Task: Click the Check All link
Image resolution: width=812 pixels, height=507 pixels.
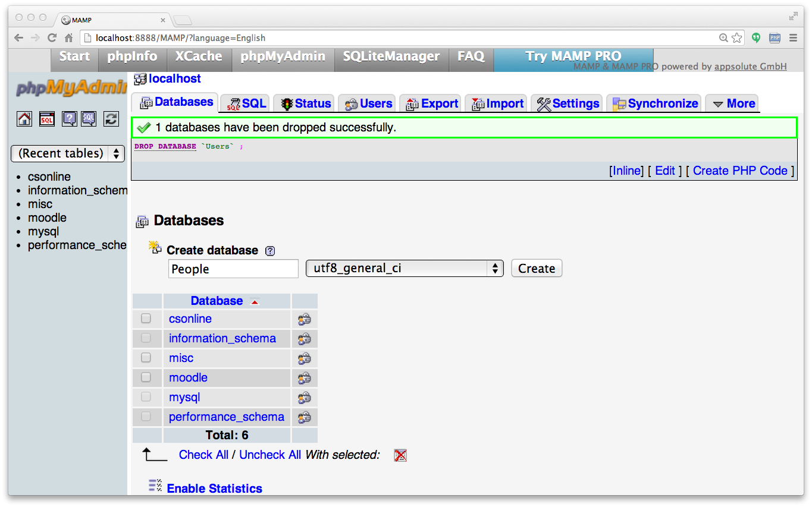Action: [203, 455]
